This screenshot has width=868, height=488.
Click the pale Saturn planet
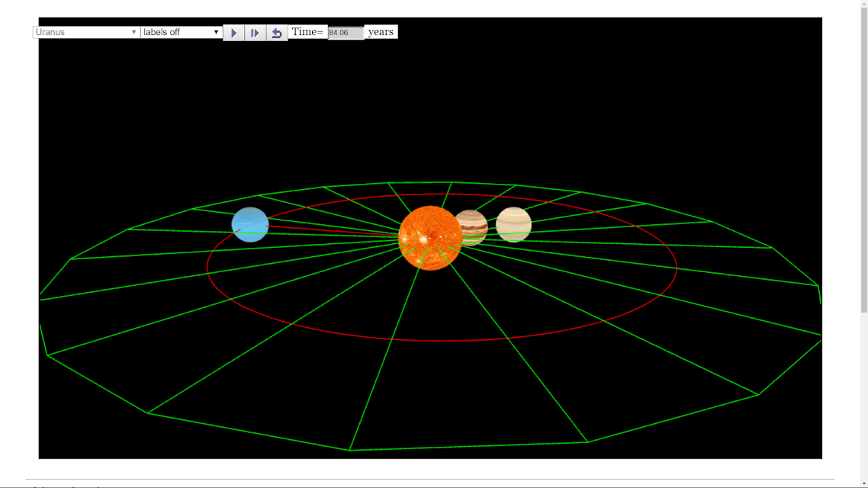point(514,225)
